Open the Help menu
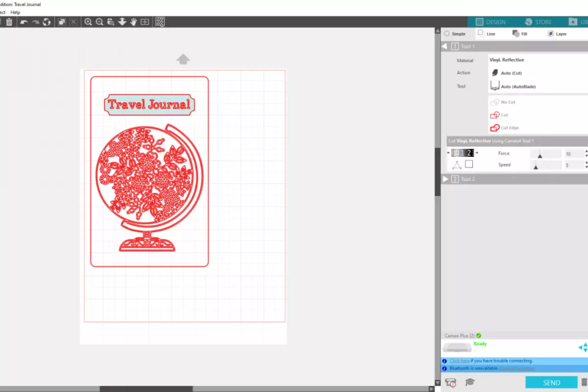588x392 pixels. [16, 12]
